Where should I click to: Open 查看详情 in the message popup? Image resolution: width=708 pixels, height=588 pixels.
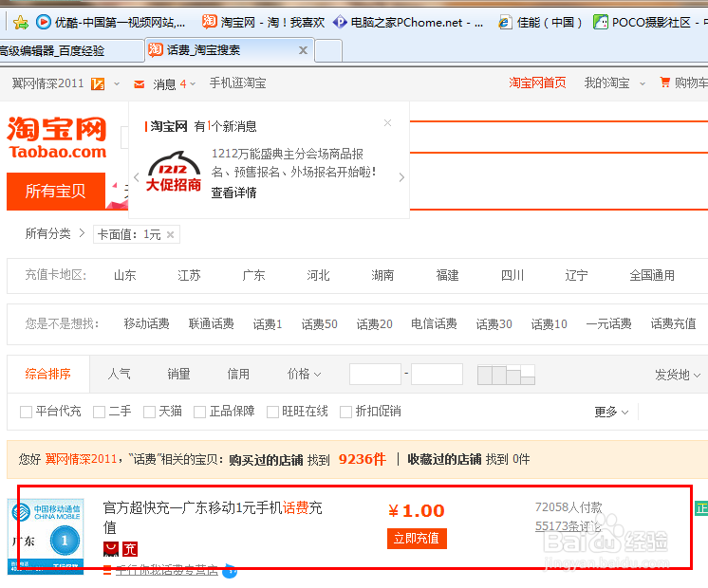pos(233,193)
